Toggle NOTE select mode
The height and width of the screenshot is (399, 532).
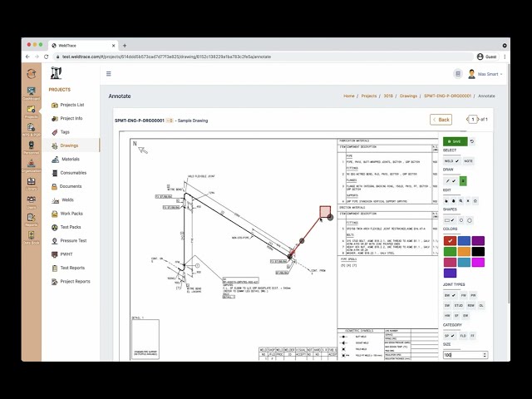tap(468, 161)
